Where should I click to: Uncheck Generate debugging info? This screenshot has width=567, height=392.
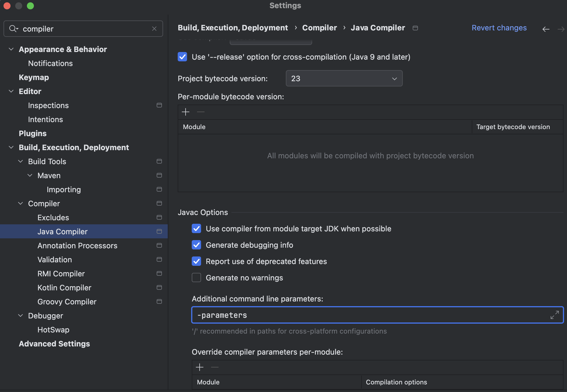pyautogui.click(x=196, y=245)
